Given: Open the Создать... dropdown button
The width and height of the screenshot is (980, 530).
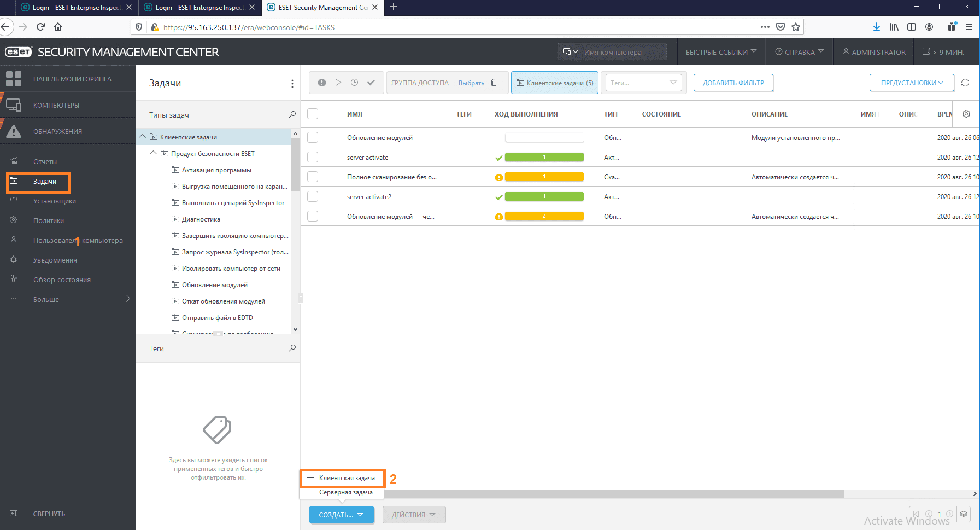Looking at the screenshot, I should pos(342,515).
